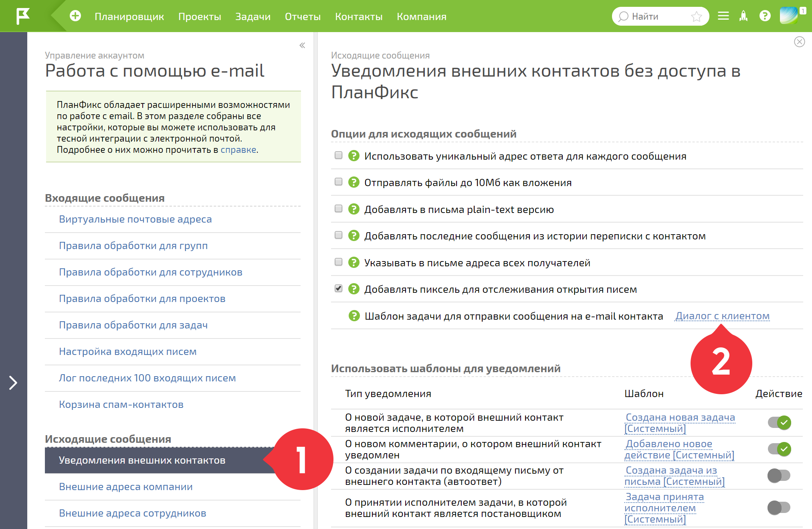Click the star favorites icon in search
The image size is (812, 529).
[697, 16]
